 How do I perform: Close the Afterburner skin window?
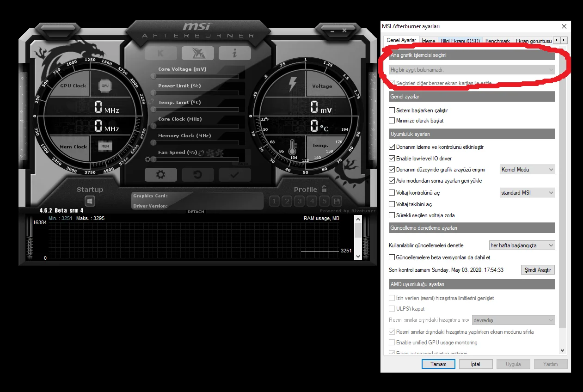344,31
